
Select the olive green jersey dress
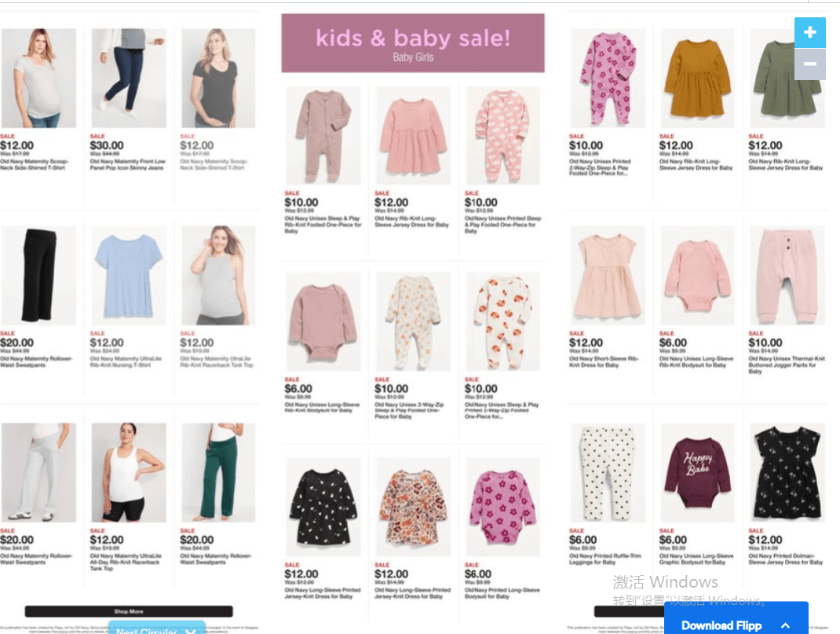[x=787, y=79]
